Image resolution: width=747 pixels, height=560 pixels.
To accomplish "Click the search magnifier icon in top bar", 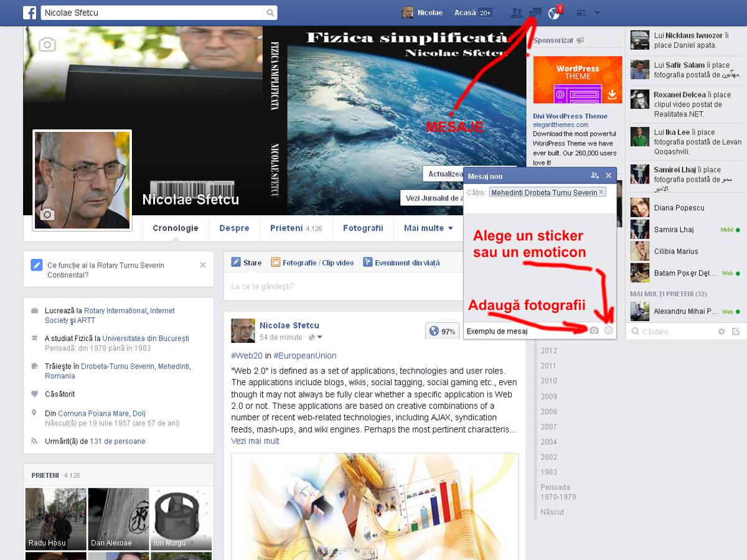I will (270, 12).
